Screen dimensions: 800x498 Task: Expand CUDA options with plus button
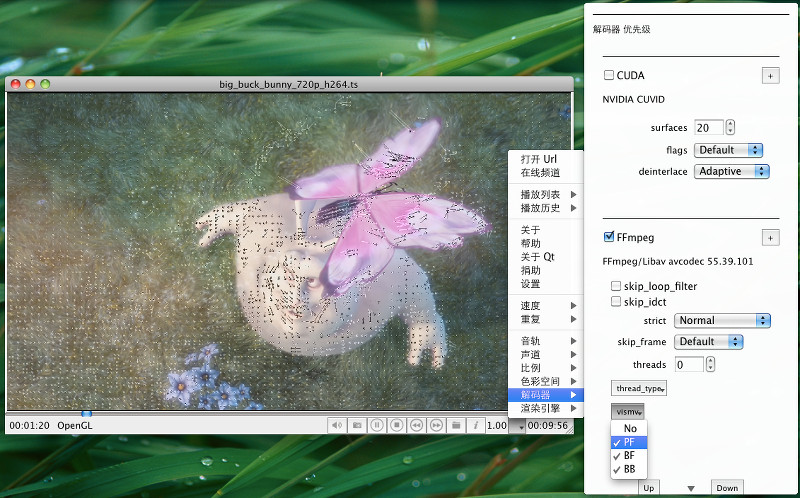pos(770,76)
